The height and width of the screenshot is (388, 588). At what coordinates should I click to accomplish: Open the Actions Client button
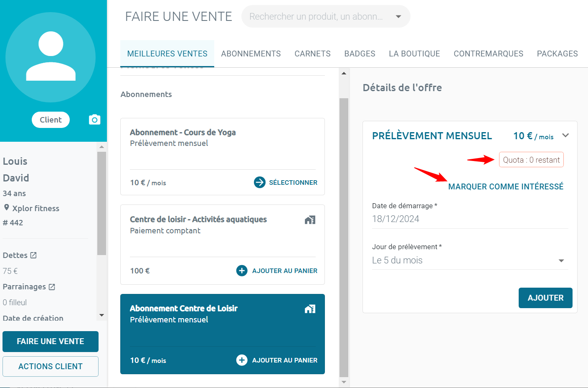coord(51,366)
